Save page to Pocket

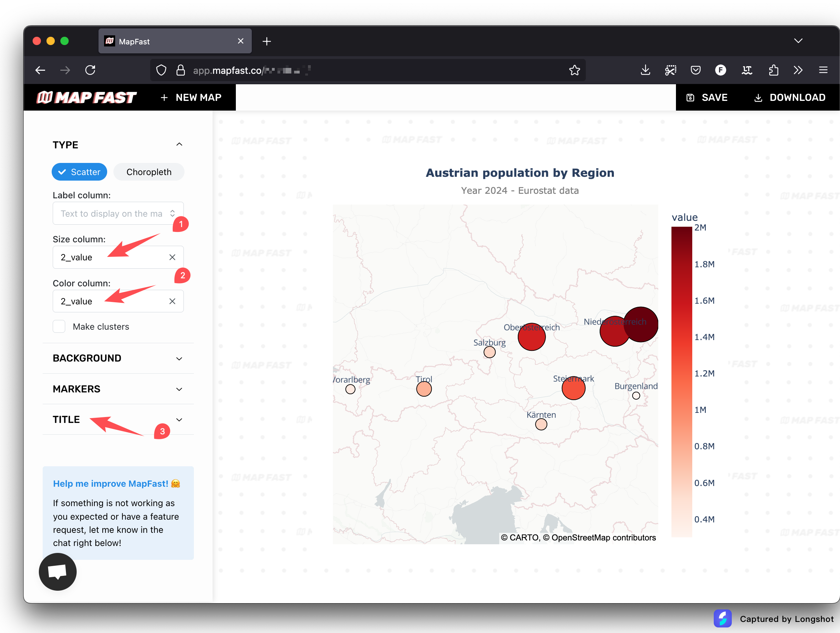[x=695, y=70]
